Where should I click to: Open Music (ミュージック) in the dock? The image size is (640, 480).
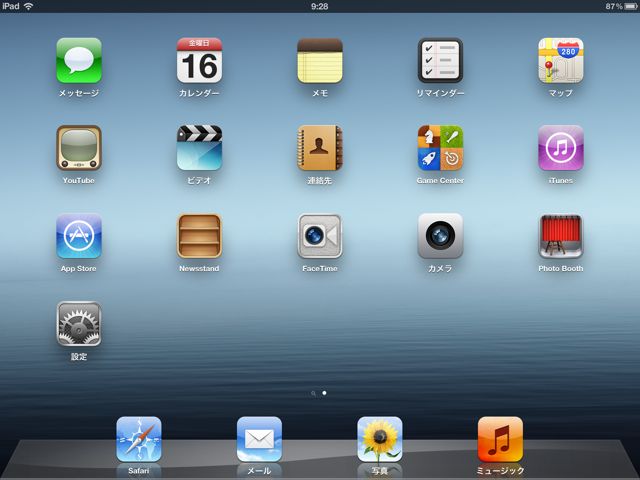click(x=500, y=439)
